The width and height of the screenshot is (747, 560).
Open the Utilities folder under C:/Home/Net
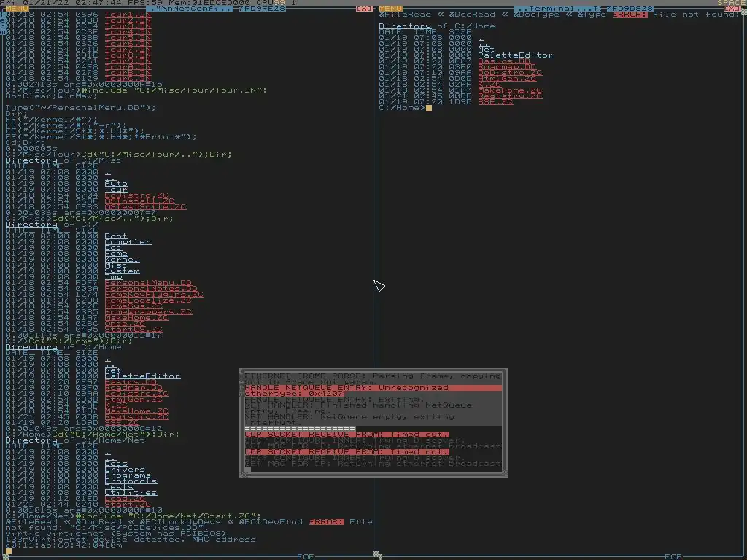[131, 492]
